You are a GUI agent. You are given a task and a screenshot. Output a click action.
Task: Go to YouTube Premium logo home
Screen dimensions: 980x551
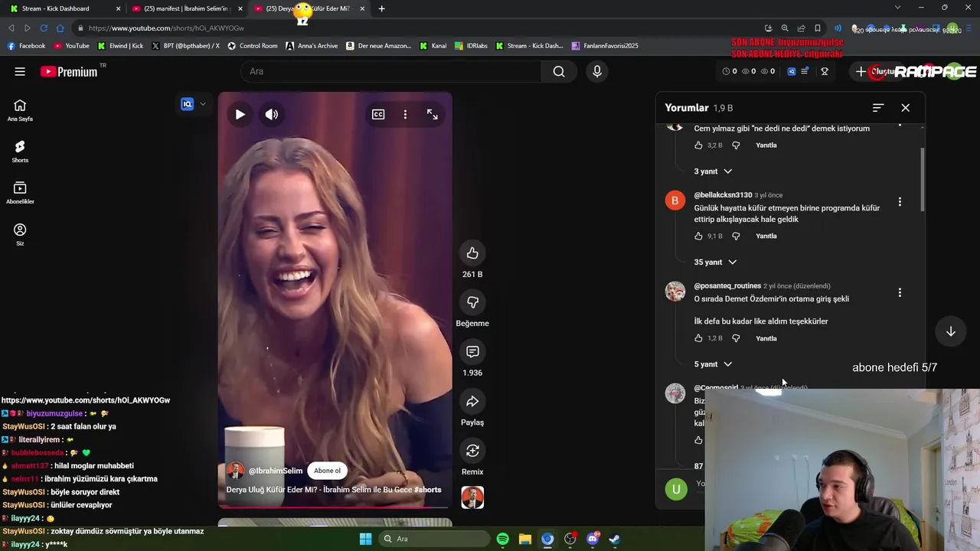point(69,71)
